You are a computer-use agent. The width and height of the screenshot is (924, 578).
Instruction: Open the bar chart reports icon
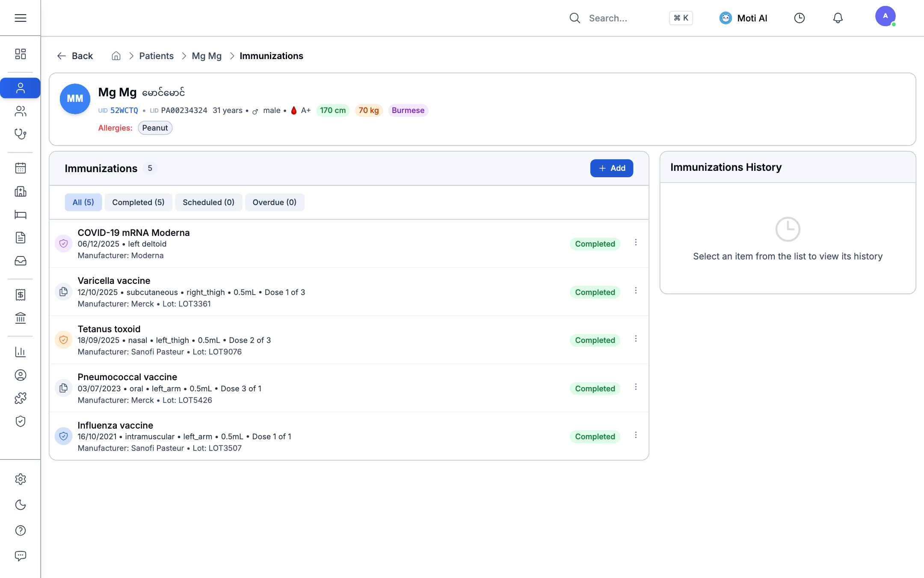[x=20, y=352]
